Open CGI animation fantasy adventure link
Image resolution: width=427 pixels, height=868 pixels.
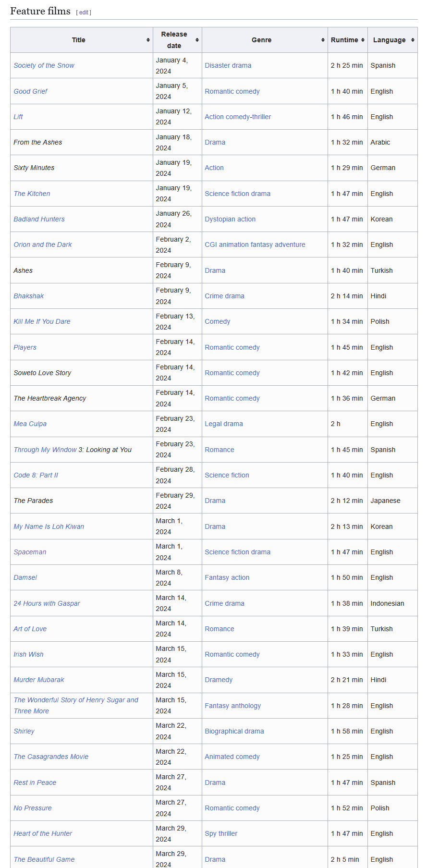click(255, 245)
